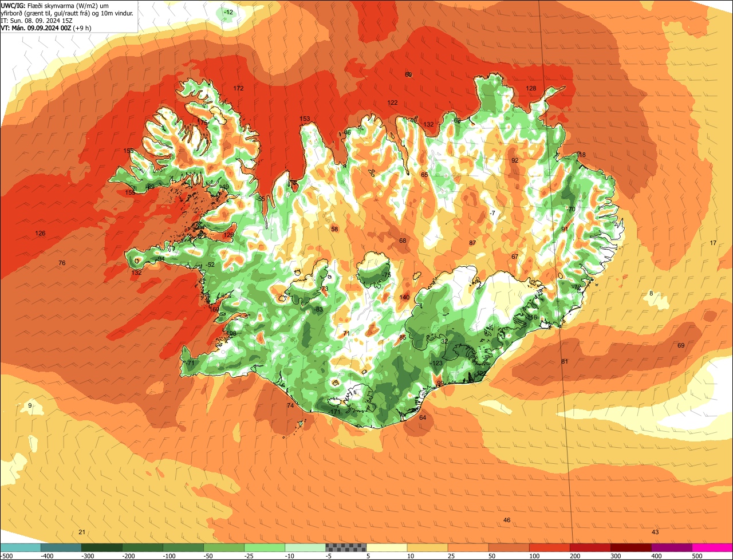Image resolution: width=733 pixels, height=560 pixels.
Task: Click the map value '65' in north Iceland
Action: tap(424, 175)
